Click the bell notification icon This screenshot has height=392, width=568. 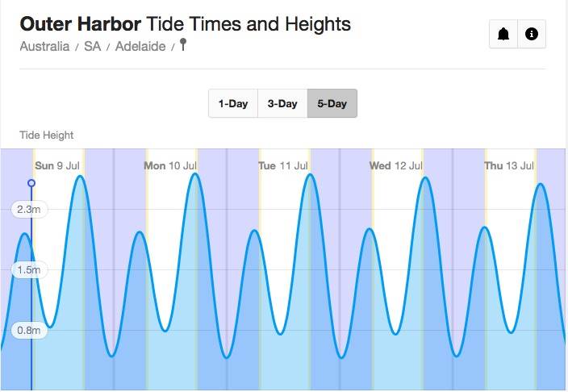coord(503,34)
